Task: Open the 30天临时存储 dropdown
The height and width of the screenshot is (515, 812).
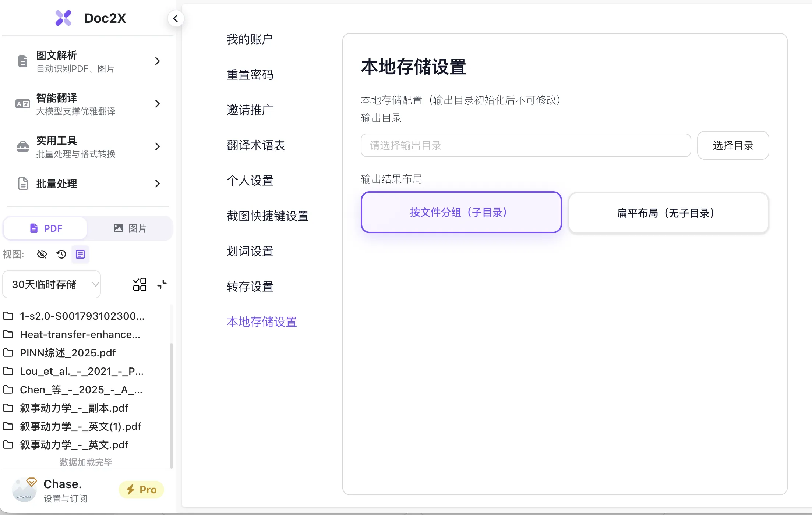Action: pos(52,284)
